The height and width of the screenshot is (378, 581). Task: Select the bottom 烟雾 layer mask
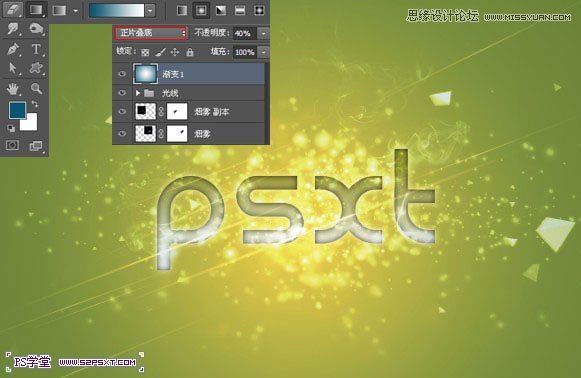tap(177, 133)
